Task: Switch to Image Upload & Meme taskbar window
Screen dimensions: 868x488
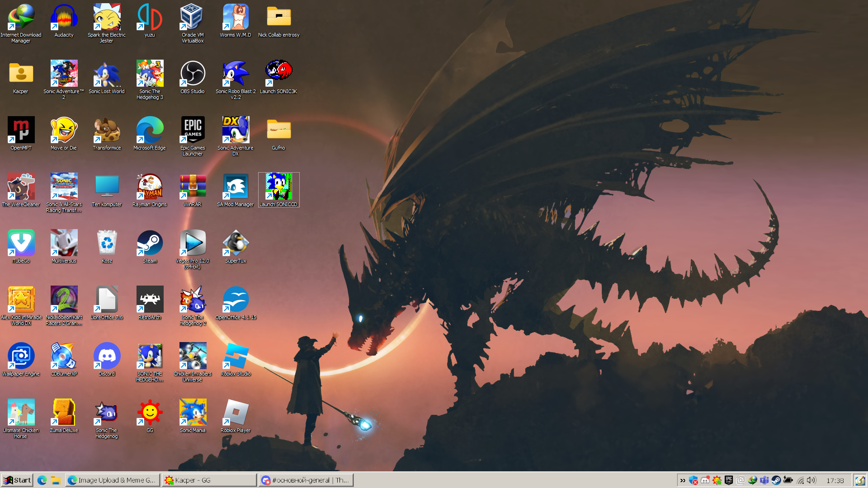Action: tap(113, 480)
